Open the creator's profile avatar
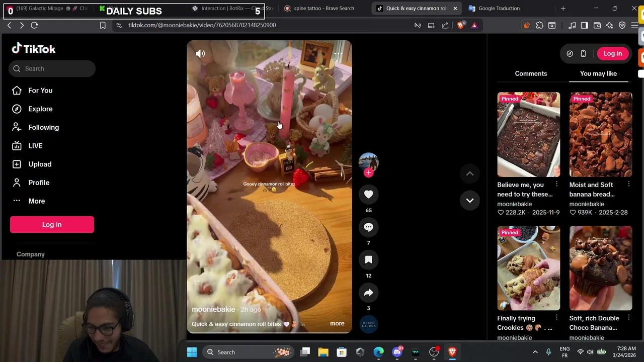644x362 pixels. 368,162
